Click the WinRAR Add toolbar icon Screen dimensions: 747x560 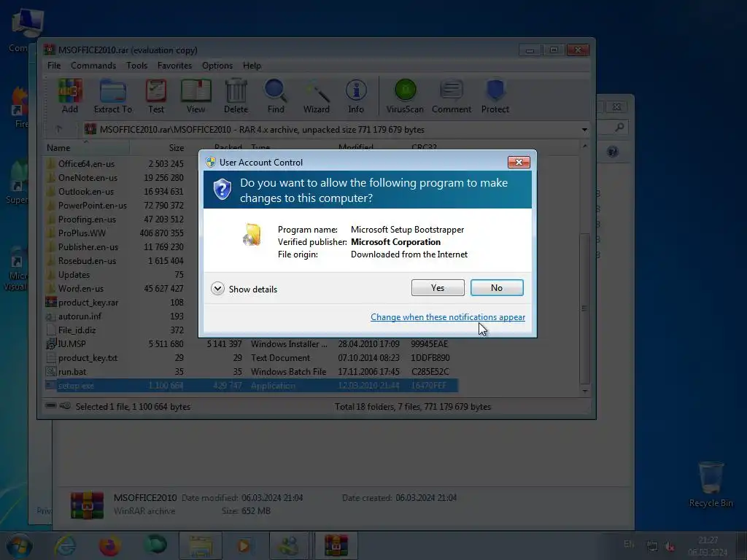tap(70, 97)
